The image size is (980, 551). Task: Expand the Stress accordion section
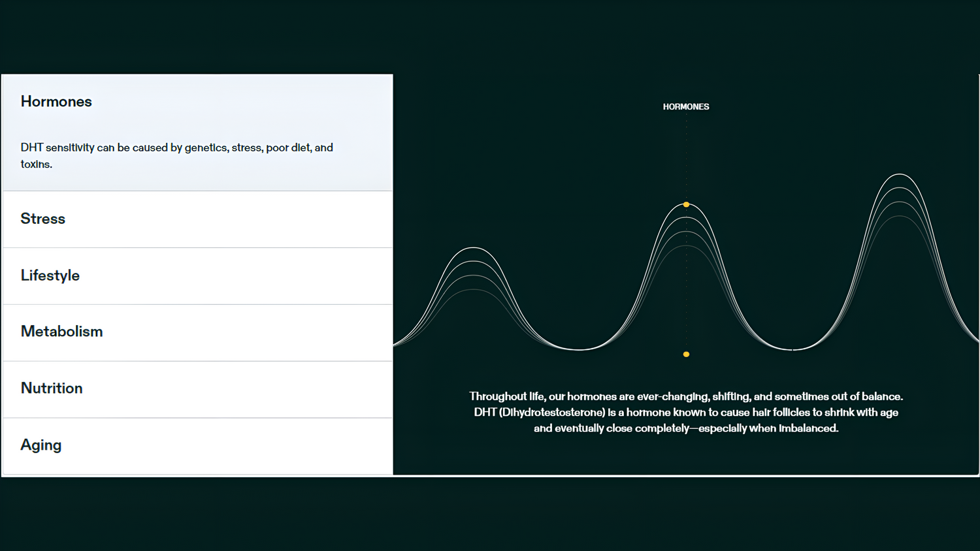click(x=43, y=219)
